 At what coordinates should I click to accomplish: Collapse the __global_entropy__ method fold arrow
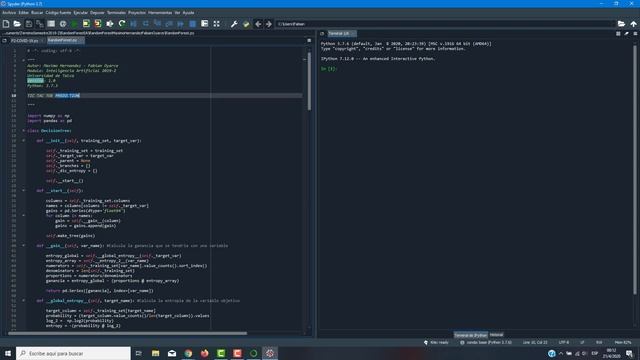pyautogui.click(x=23, y=300)
